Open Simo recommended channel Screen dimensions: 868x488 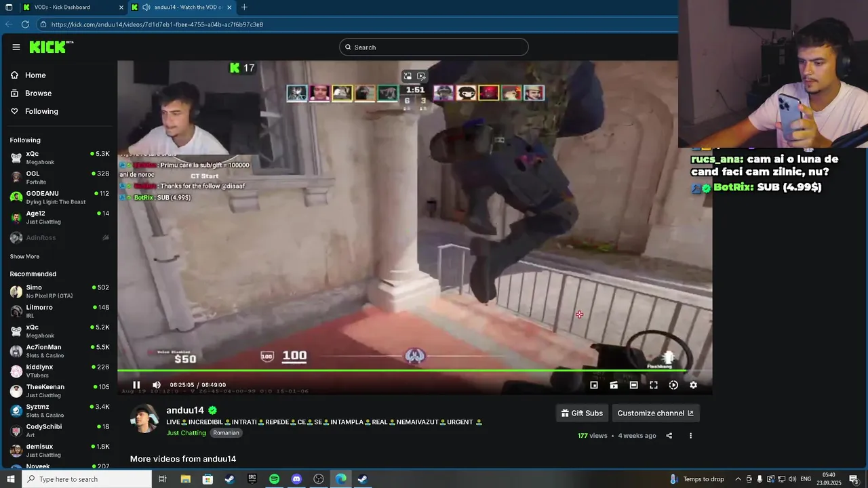coord(59,291)
